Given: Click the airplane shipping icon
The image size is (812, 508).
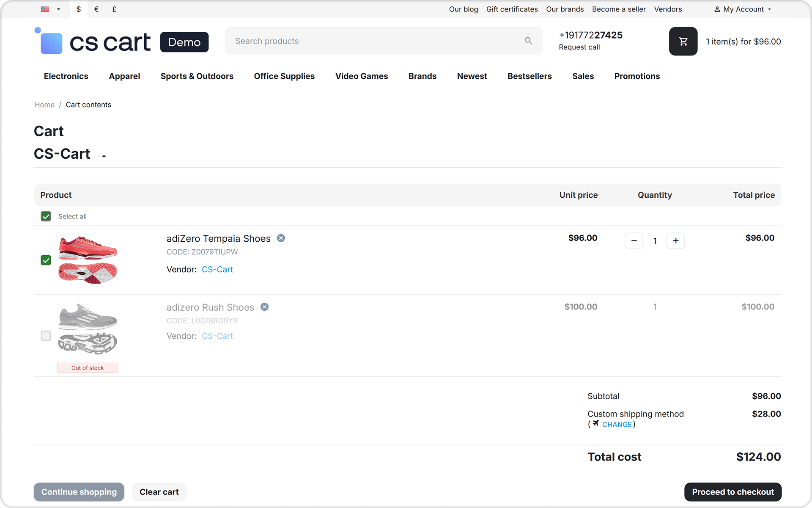Looking at the screenshot, I should coord(595,423).
